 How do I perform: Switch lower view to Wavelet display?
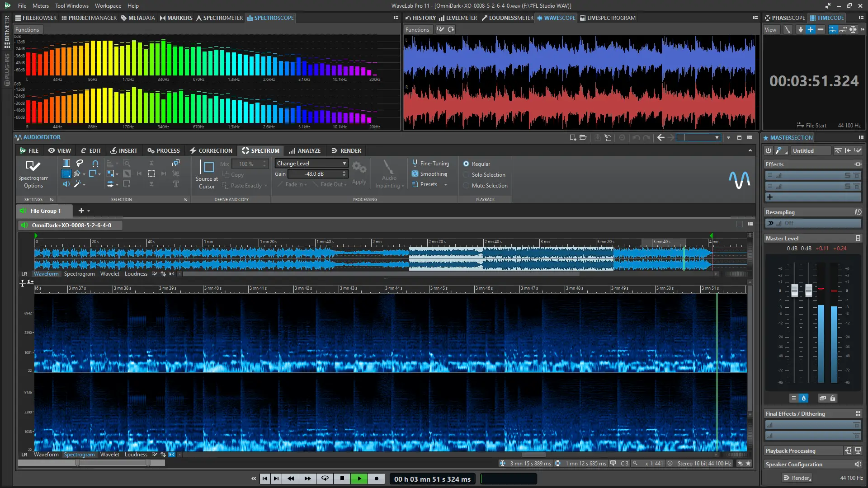(x=109, y=455)
